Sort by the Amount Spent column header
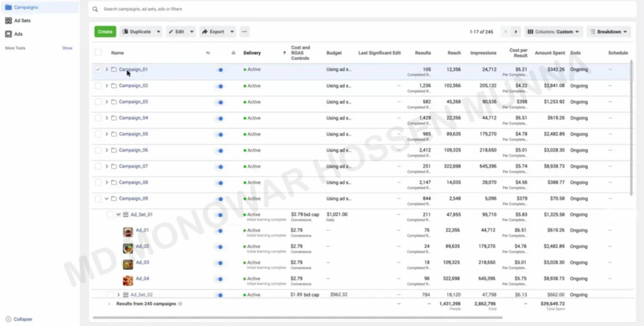Screen dimensions: 644x326 (x=550, y=53)
